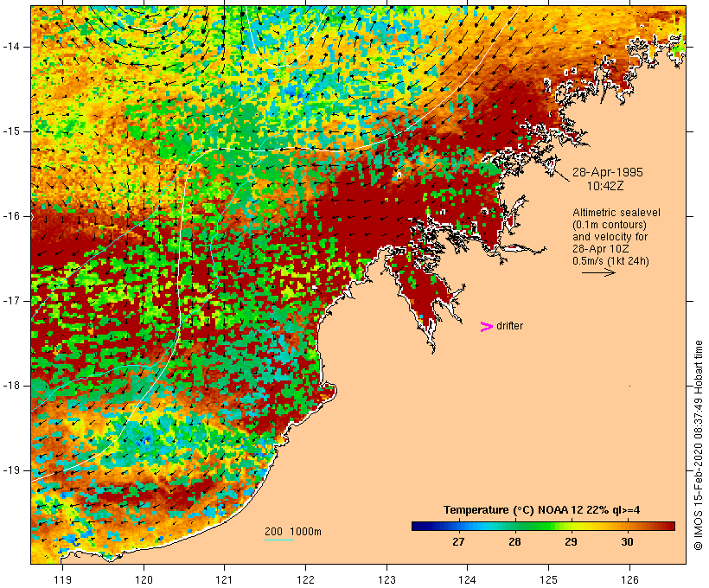Click colorbar label 27

pyautogui.click(x=458, y=542)
